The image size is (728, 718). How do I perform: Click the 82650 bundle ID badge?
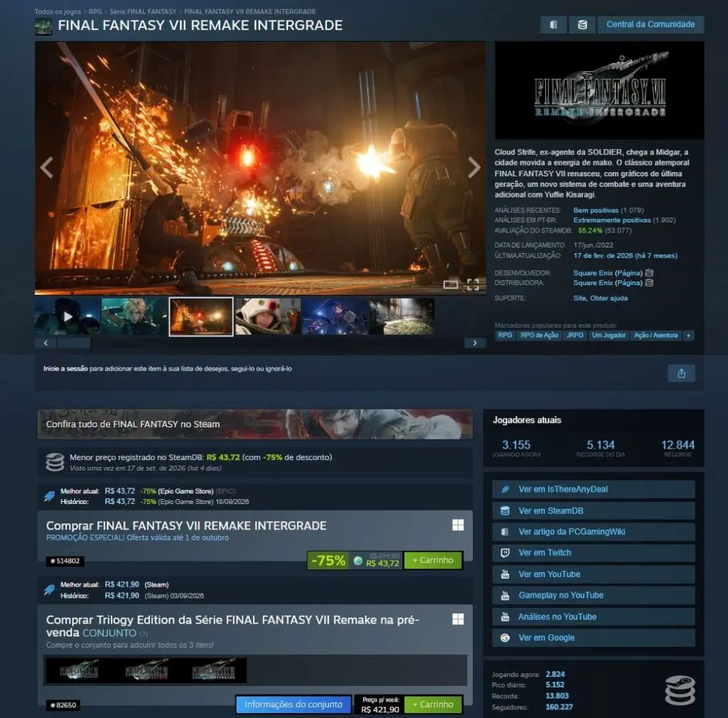click(63, 705)
